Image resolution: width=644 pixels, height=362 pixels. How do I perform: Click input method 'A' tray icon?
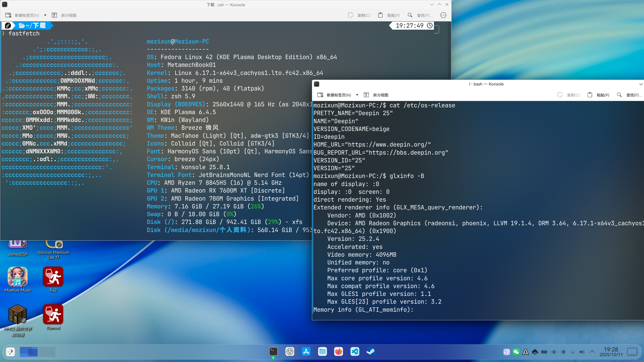(x=526, y=352)
